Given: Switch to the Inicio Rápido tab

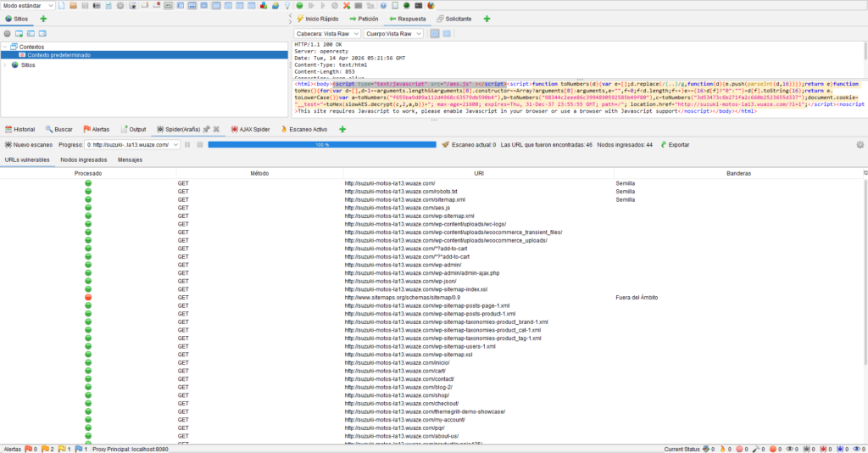Looking at the screenshot, I should [x=317, y=19].
